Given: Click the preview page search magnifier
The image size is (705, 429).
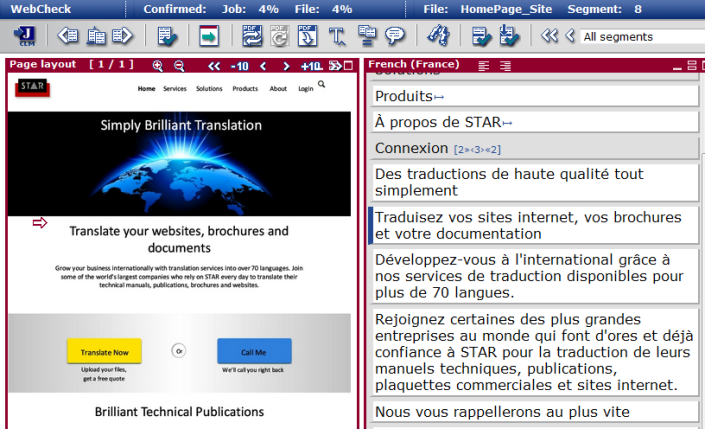Looking at the screenshot, I should tap(321, 84).
